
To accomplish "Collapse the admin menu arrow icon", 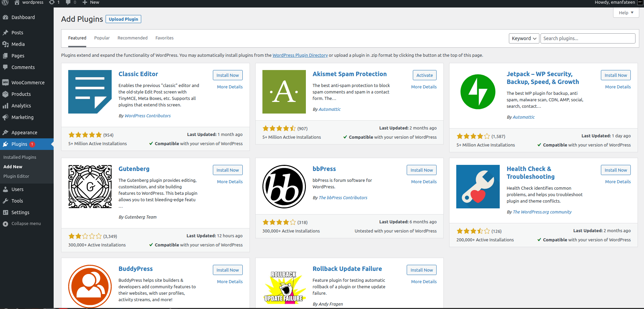I will (x=5, y=224).
